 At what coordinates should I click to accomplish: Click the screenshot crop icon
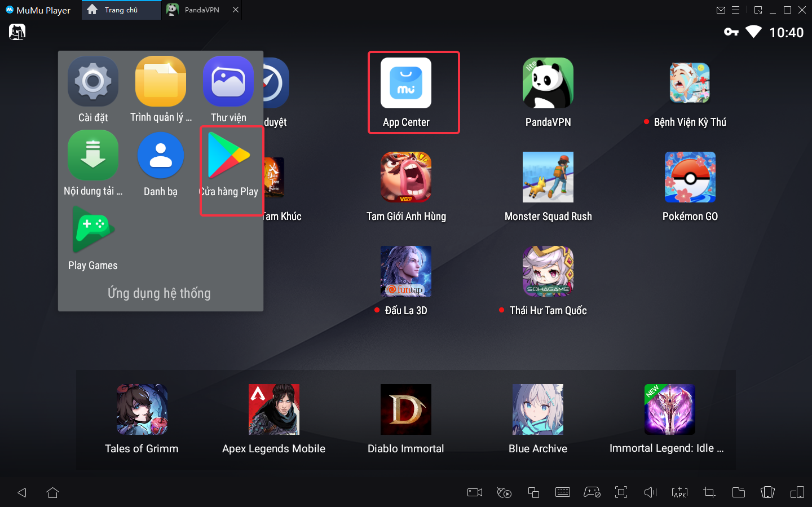pos(709,492)
